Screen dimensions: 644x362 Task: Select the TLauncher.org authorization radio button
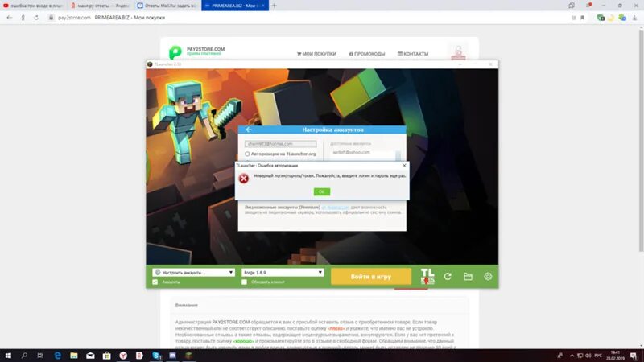(x=247, y=154)
